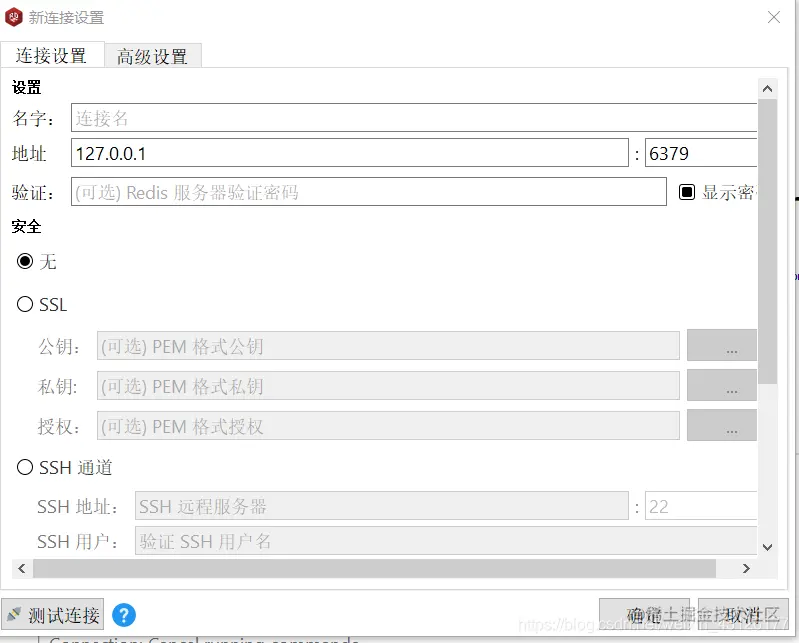The image size is (799, 643).
Task: Browse for the 私钥 file with ... button
Action: pyautogui.click(x=722, y=386)
